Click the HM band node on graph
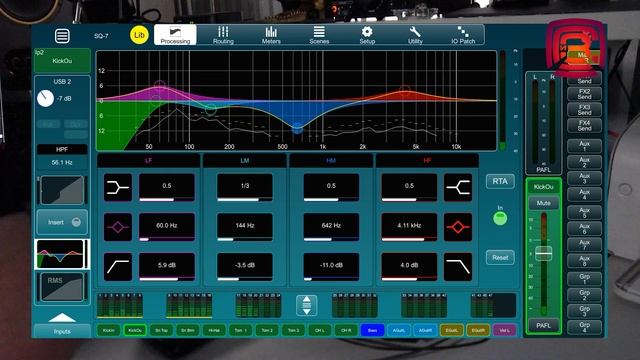The image size is (640, 360). click(298, 129)
